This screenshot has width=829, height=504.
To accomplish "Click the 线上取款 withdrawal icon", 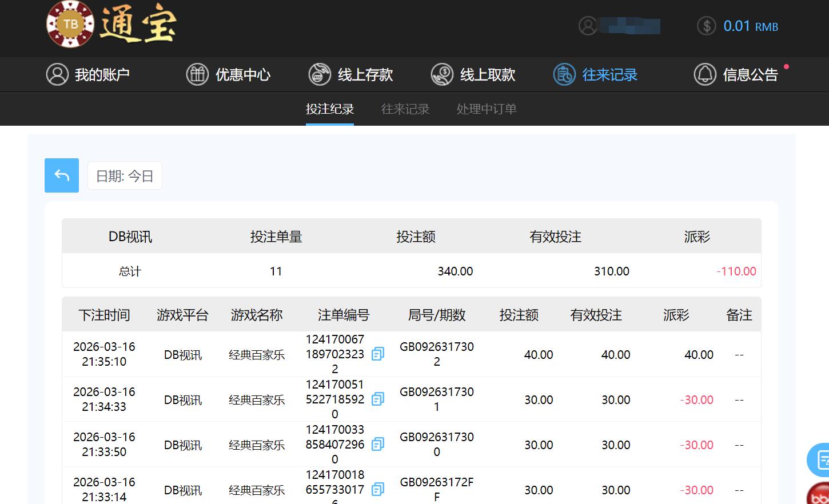I will pyautogui.click(x=443, y=74).
